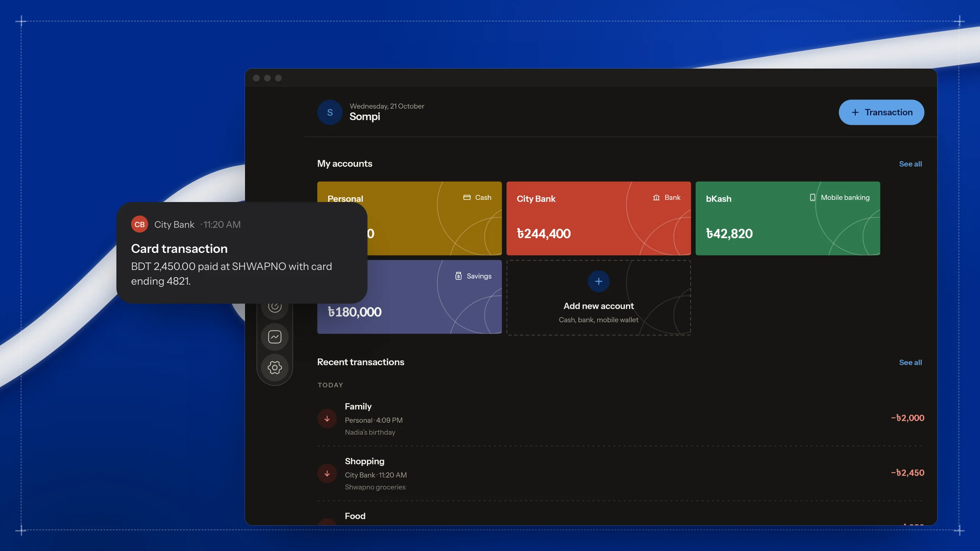
Task: Click the circular add-account plus icon
Action: point(598,282)
